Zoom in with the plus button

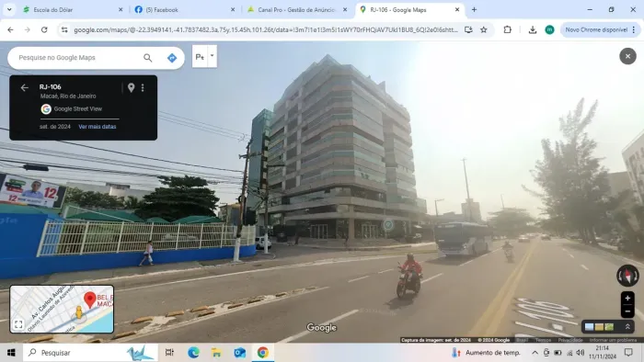tap(627, 298)
